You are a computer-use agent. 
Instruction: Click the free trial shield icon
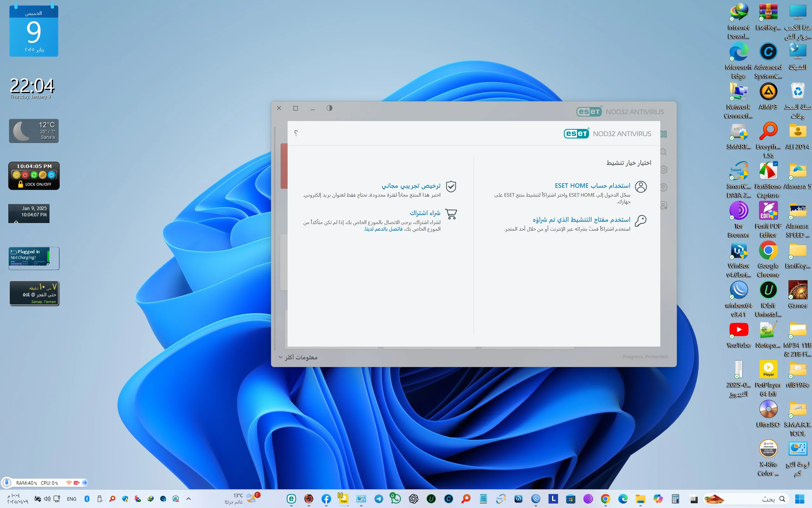pos(451,186)
